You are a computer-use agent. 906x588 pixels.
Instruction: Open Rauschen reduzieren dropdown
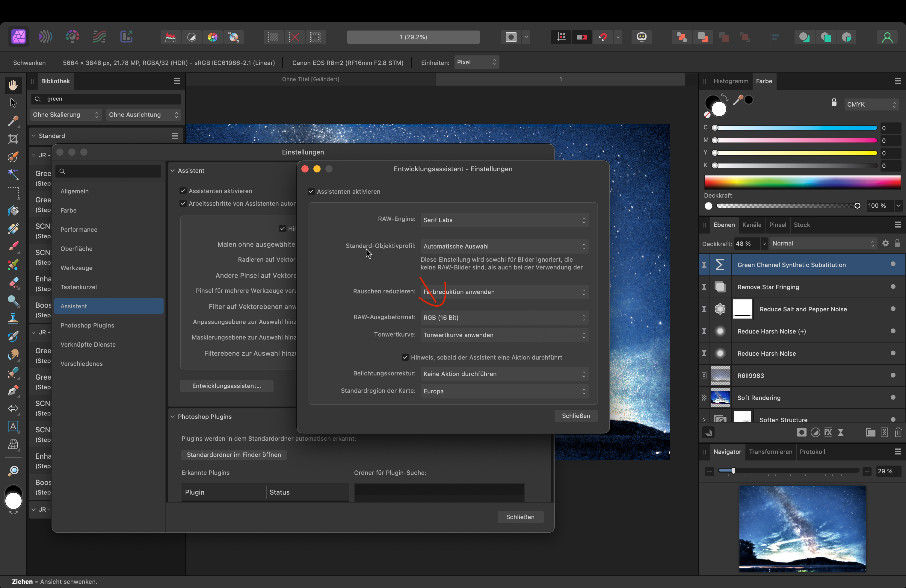(x=505, y=292)
